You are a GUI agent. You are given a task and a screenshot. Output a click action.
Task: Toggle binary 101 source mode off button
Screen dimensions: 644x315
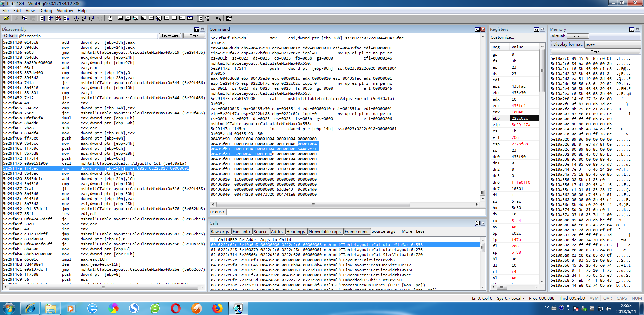pos(208,18)
